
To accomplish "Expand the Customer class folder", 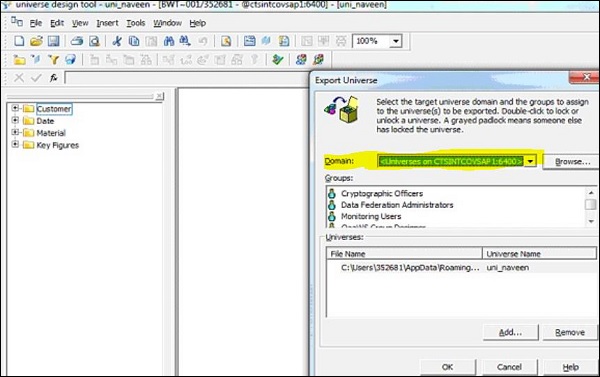I will click(x=15, y=108).
